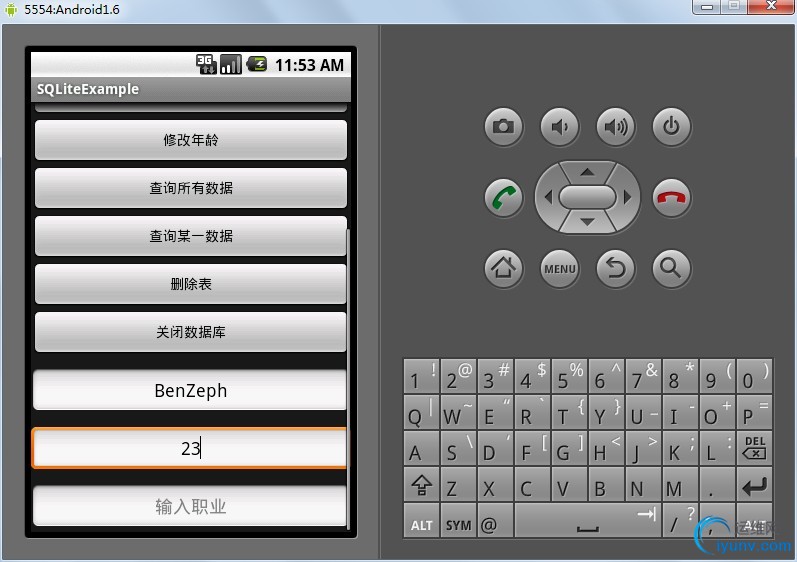
Task: Click the K key
Action: (680, 448)
